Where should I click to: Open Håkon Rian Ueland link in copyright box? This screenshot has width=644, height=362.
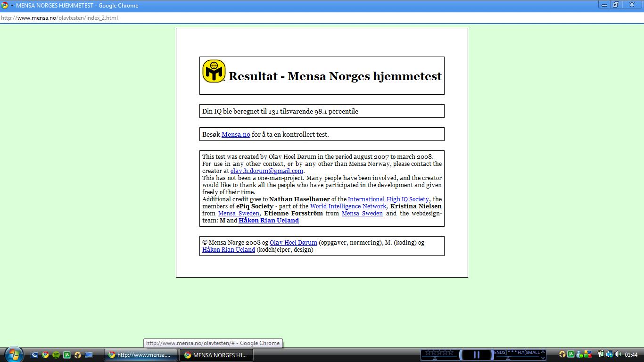tap(229, 250)
